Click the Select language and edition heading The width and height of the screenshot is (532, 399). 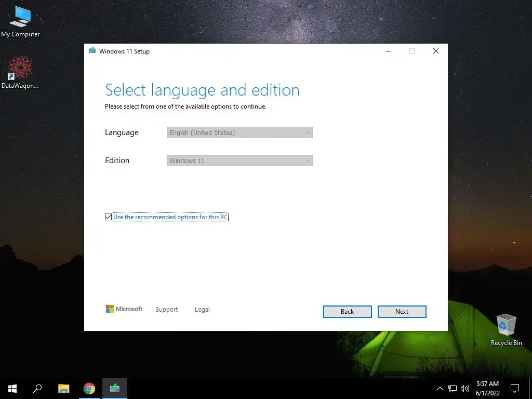tap(202, 90)
